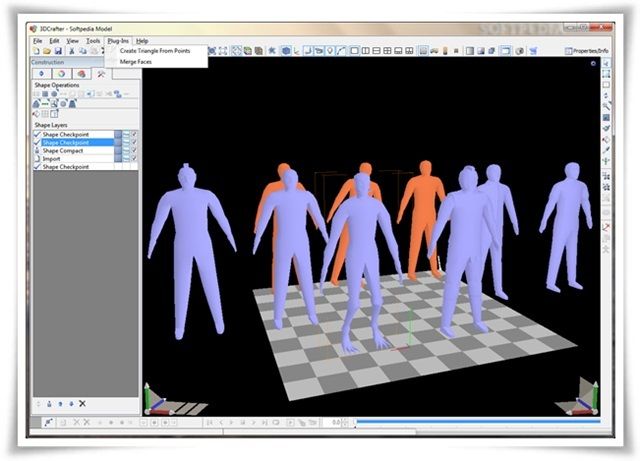Click the car icon in toolbar
This screenshot has height=461, width=640.
[434, 51]
